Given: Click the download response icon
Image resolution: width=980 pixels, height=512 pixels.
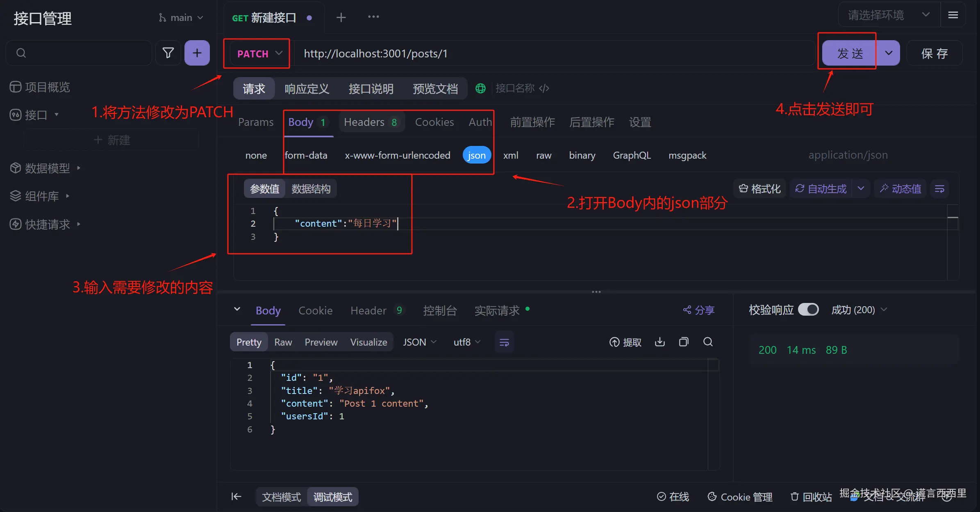Looking at the screenshot, I should pyautogui.click(x=660, y=342).
